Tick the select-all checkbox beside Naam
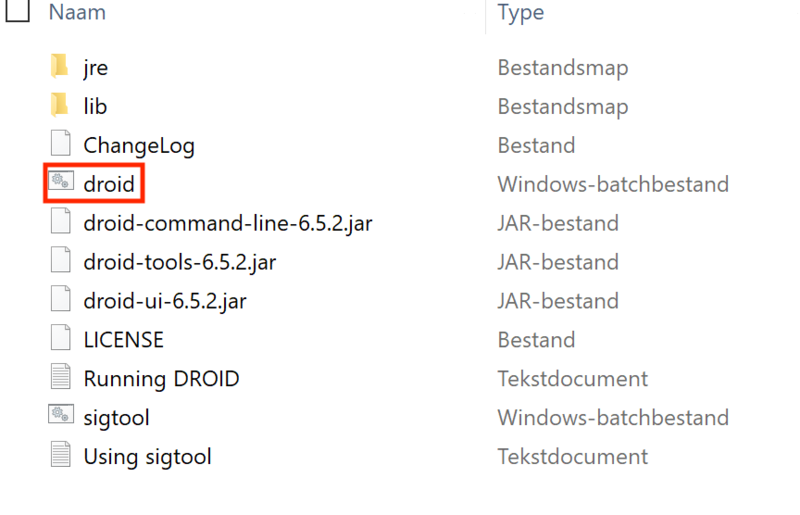Image resolution: width=800 pixels, height=515 pixels. 18,11
